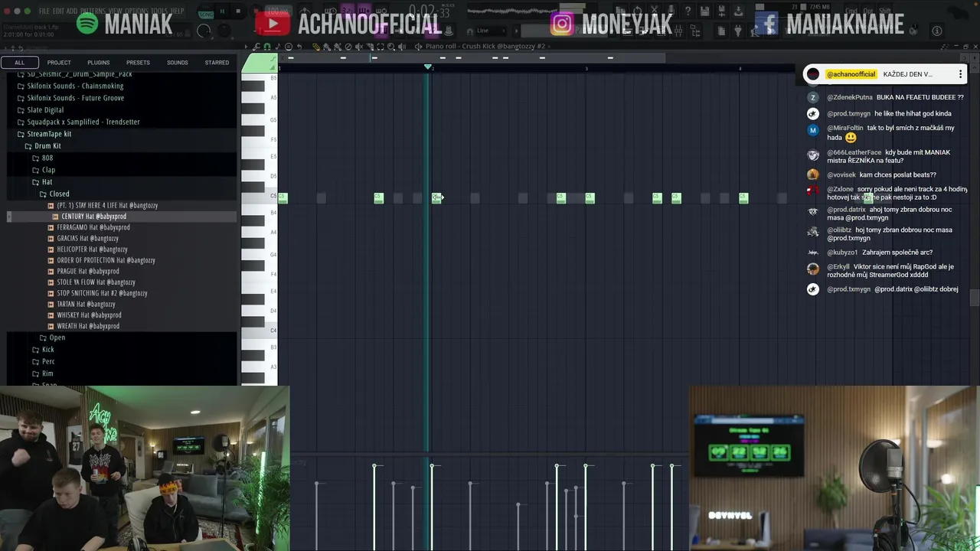The height and width of the screenshot is (551, 980).
Task: Open the piano roll Tools wrench menu
Action: pos(256,47)
